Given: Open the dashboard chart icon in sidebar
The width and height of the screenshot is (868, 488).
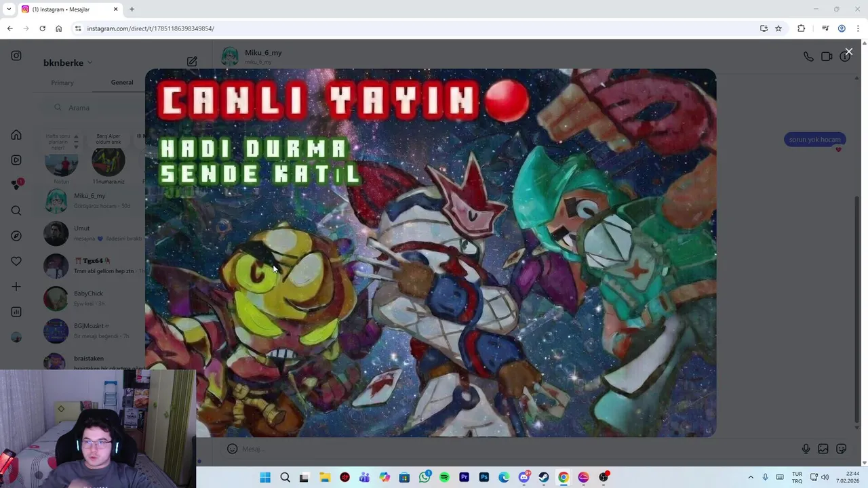Looking at the screenshot, I should (x=16, y=312).
